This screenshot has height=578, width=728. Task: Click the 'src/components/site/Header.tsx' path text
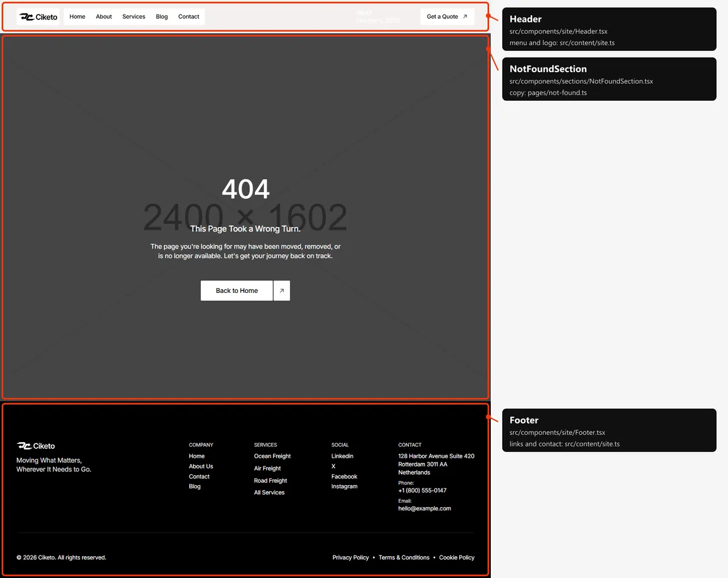click(558, 32)
